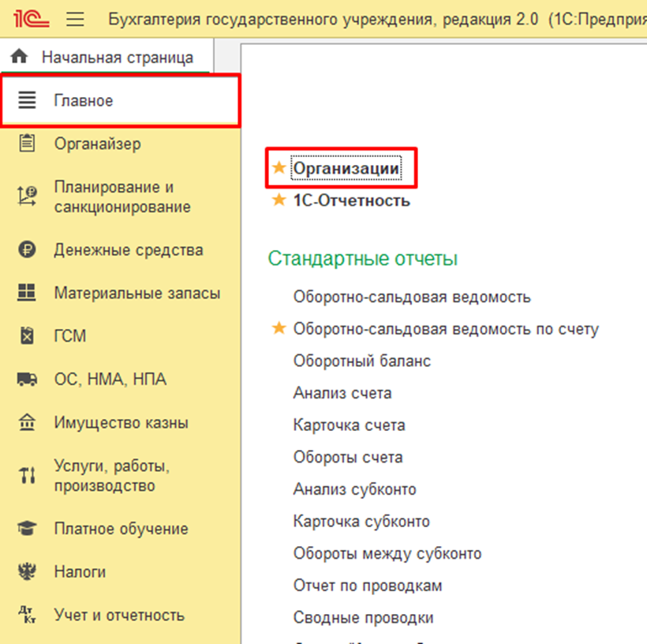Open the Организации link
This screenshot has width=647, height=644.
[x=346, y=168]
